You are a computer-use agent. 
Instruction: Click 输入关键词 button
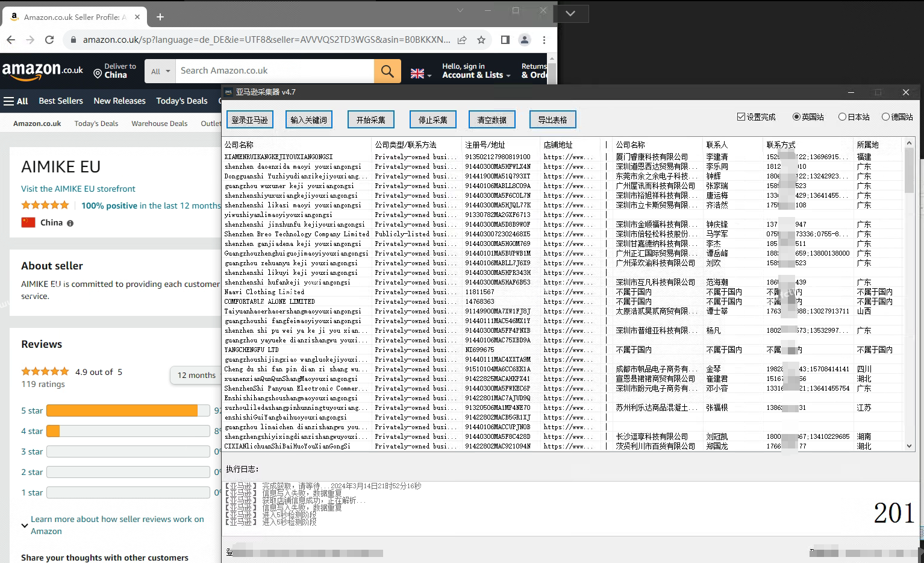[309, 119]
